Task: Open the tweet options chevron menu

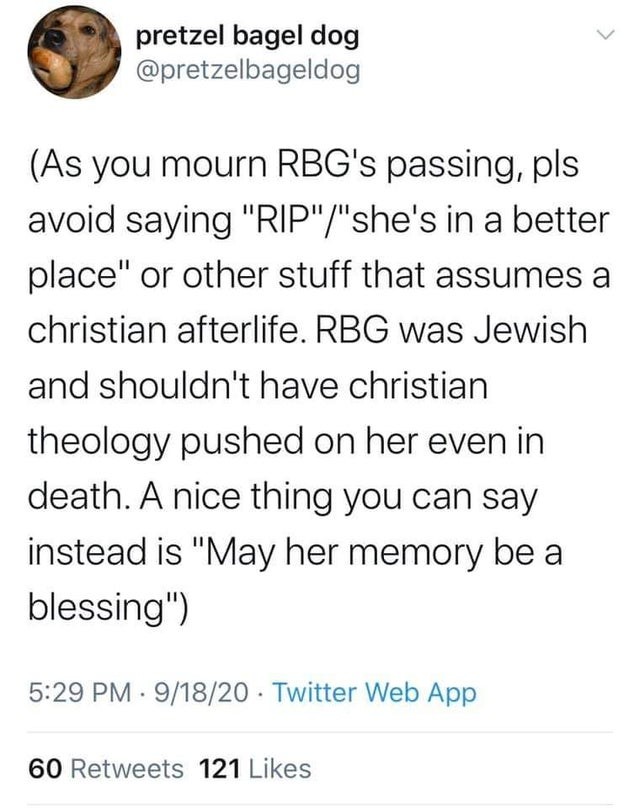Action: (x=602, y=37)
